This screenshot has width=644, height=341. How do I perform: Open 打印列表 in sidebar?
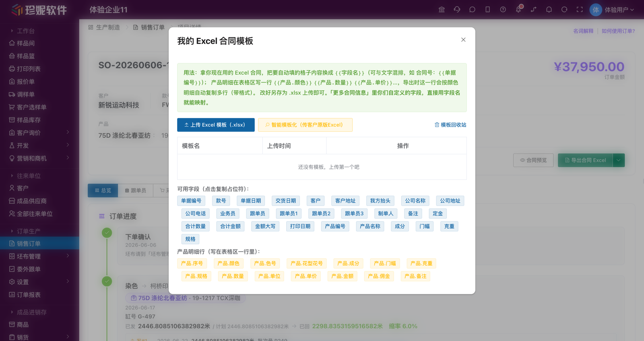click(39, 69)
